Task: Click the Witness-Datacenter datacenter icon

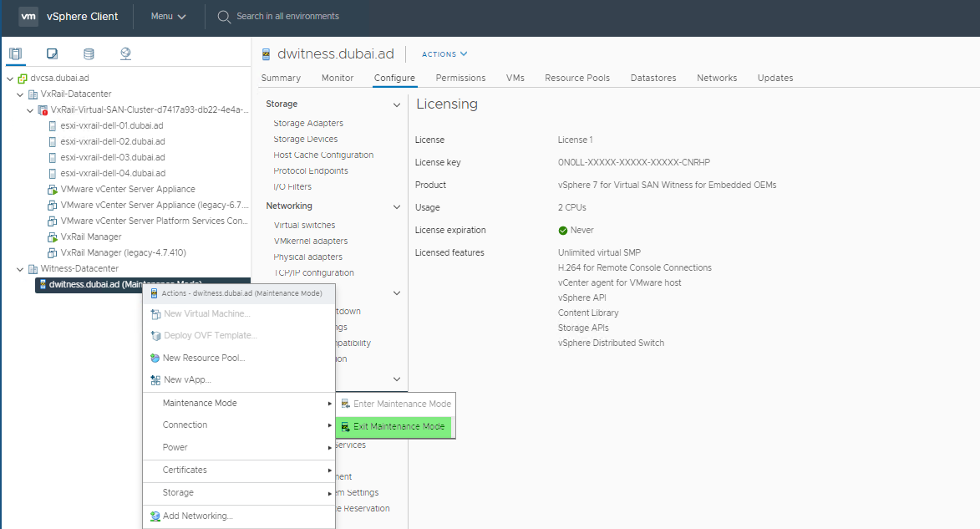Action: click(x=33, y=269)
